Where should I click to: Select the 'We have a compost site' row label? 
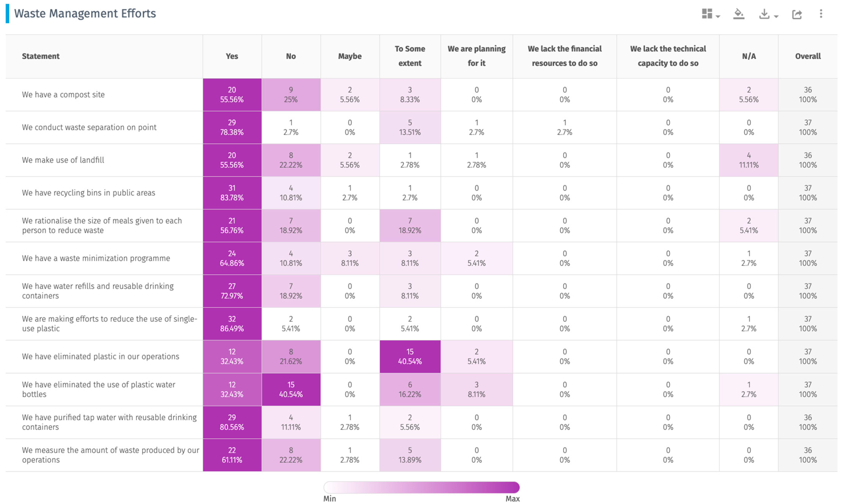tap(63, 95)
